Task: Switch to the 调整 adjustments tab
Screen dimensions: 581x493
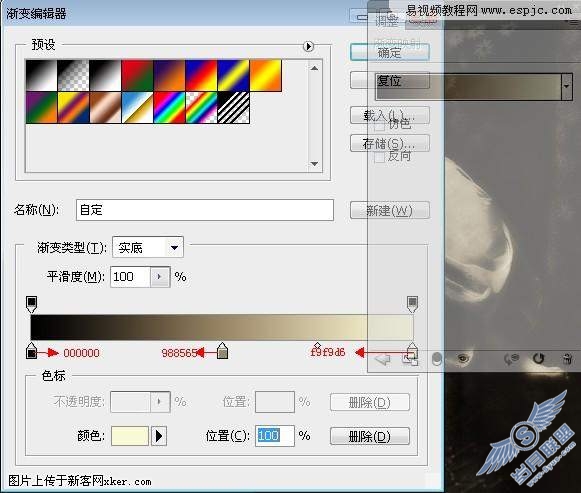Action: [387, 20]
